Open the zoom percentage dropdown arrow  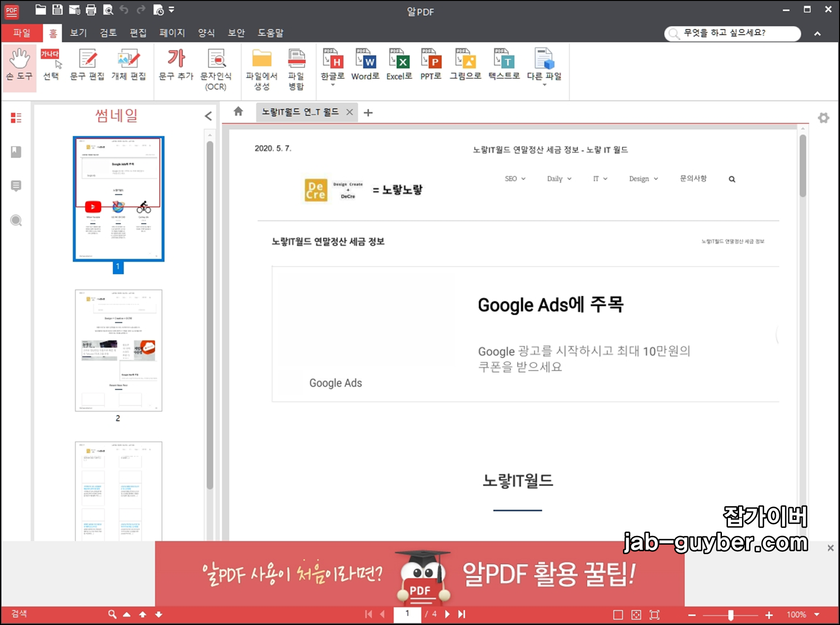(x=817, y=615)
